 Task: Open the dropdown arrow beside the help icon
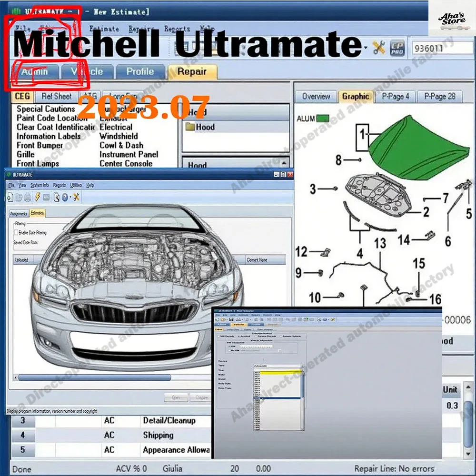(70, 197)
